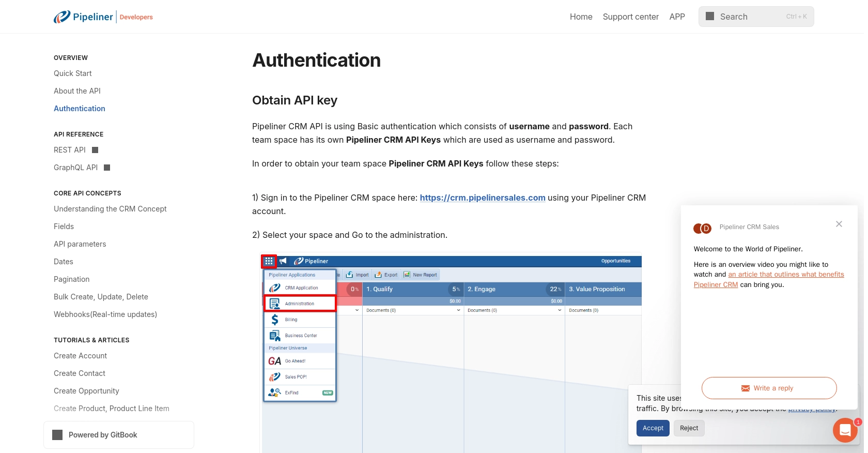The image size is (868, 453).
Task: Open the Fields page
Action: tap(64, 226)
